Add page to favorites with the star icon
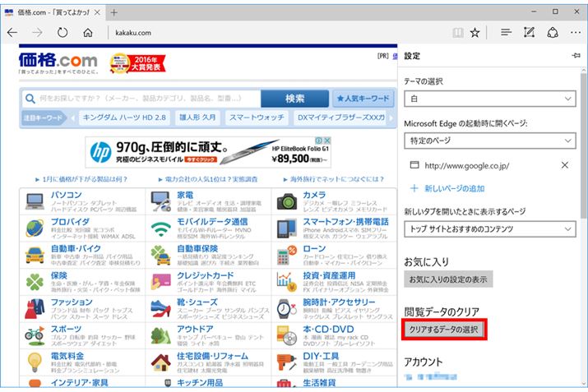This screenshot has width=588, height=392. [475, 33]
